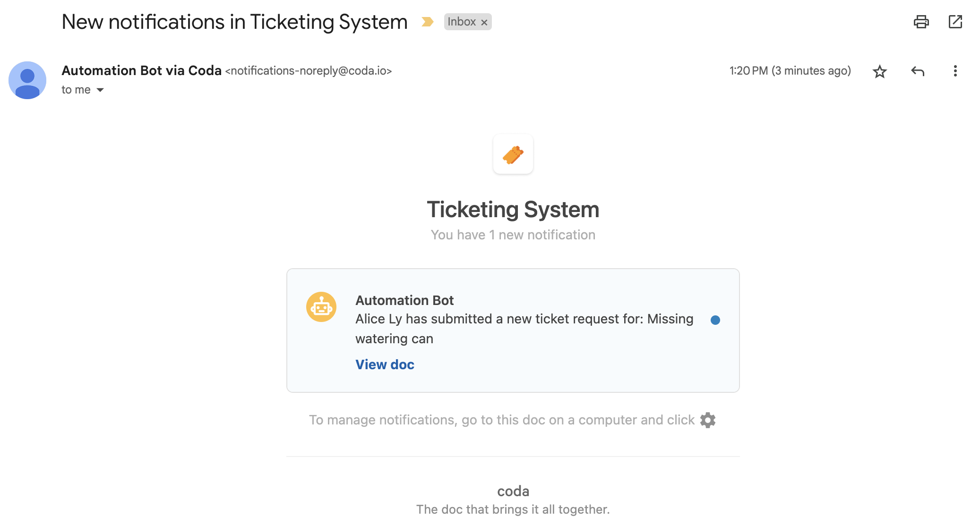980x525 pixels.
Task: Click the yellow importance marker
Action: 427,22
